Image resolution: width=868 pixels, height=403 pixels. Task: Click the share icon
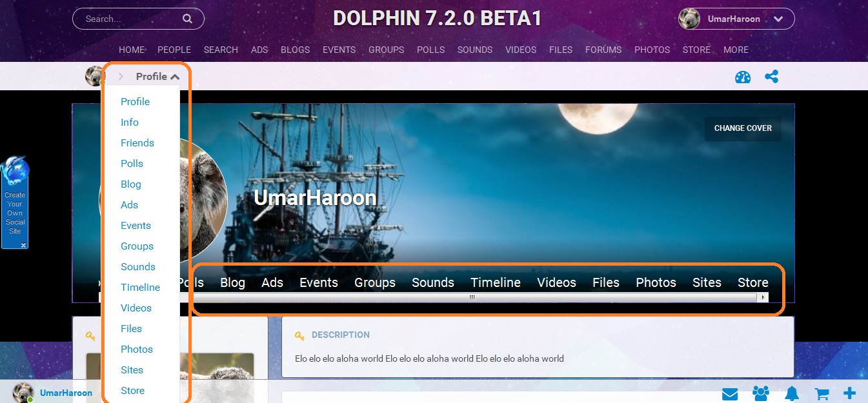pyautogui.click(x=771, y=77)
